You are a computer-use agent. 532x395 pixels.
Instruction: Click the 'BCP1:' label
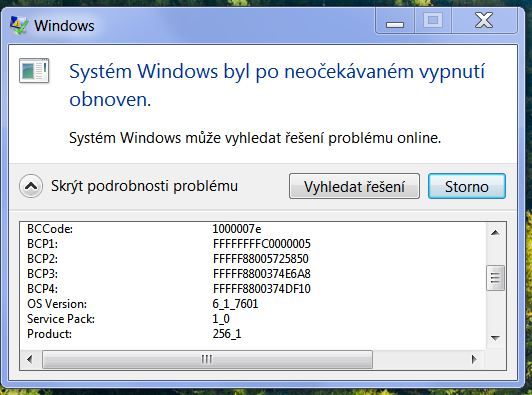42,244
